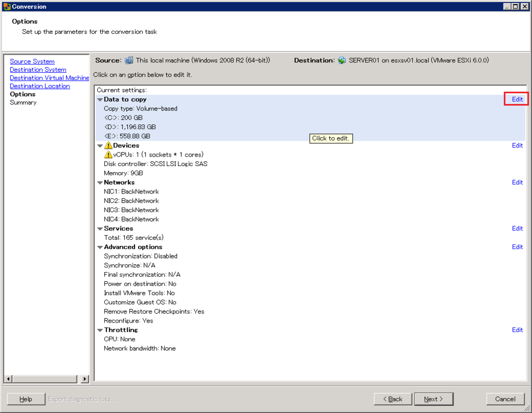Click the Advanced options heading
This screenshot has height=413, width=532.
tap(133, 247)
